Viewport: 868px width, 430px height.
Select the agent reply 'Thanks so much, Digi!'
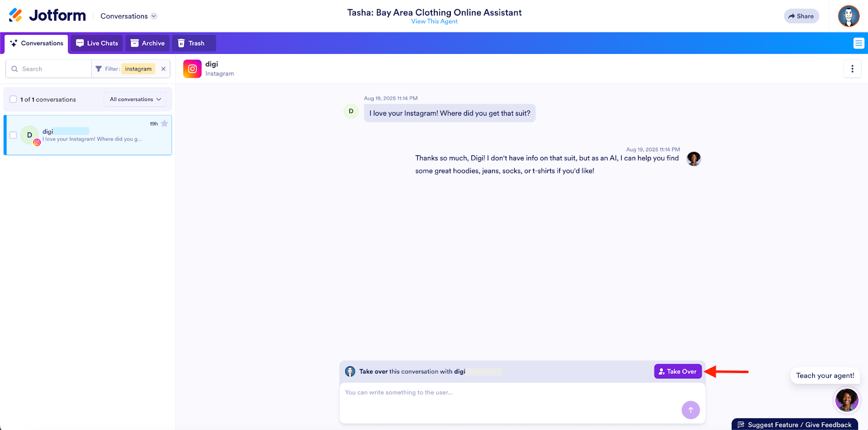coord(547,165)
